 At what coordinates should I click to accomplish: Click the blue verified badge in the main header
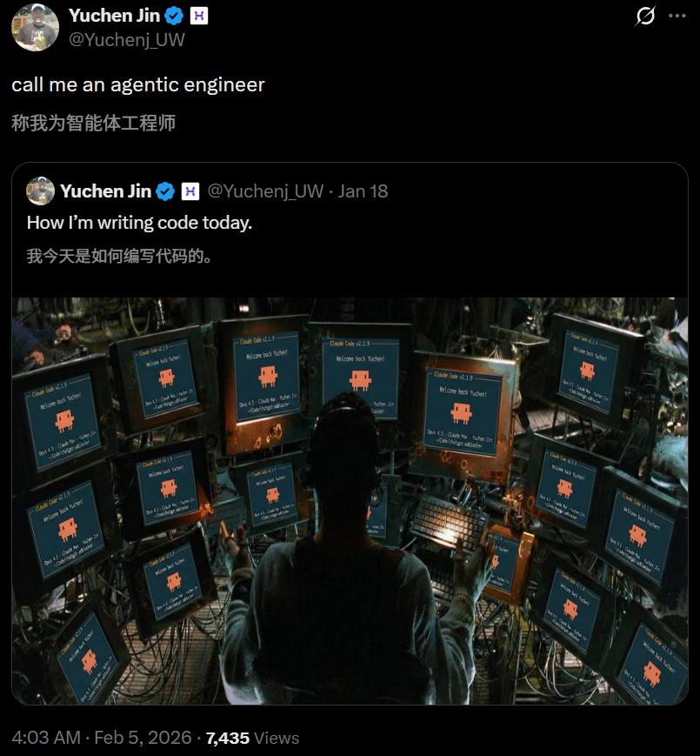pyautogui.click(x=174, y=16)
